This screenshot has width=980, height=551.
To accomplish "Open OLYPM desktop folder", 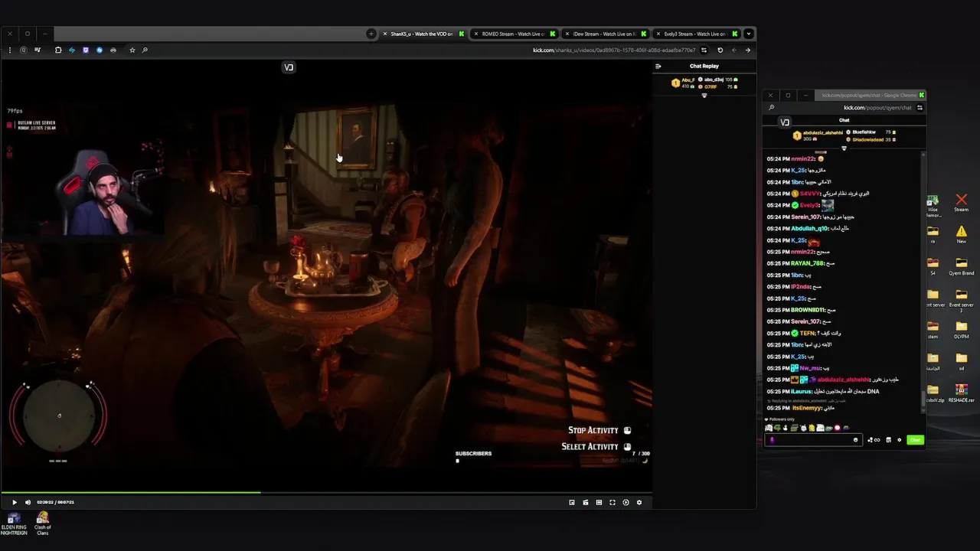I will 962,330.
